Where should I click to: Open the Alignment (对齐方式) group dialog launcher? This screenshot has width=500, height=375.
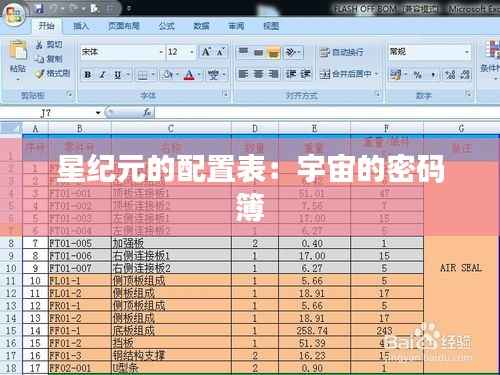click(378, 94)
